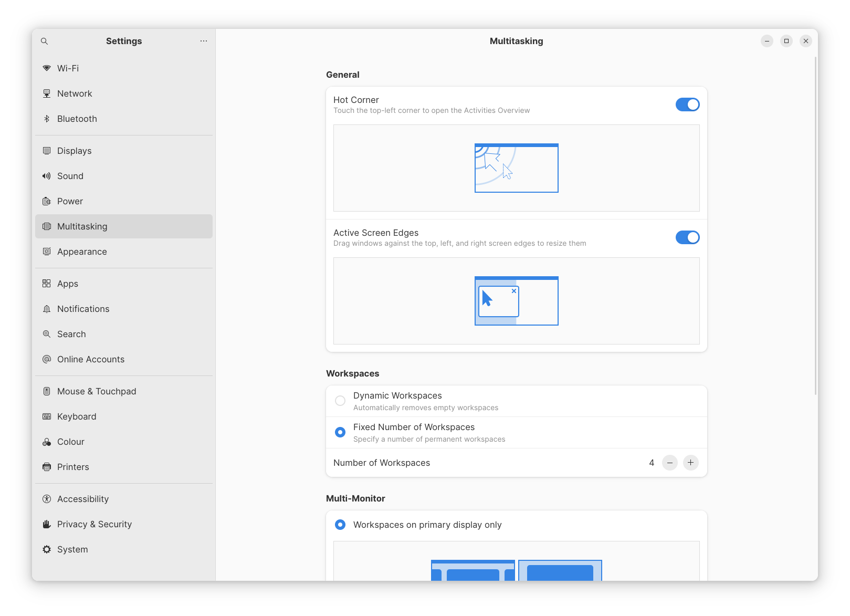Select Dynamic Workspaces radio option
The image size is (850, 616).
[x=340, y=401]
